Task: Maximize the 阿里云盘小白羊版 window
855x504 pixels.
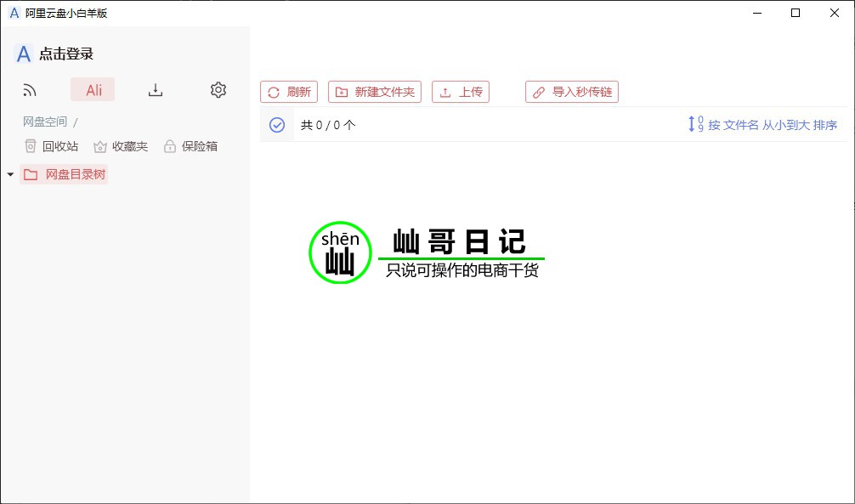Action: (x=796, y=13)
